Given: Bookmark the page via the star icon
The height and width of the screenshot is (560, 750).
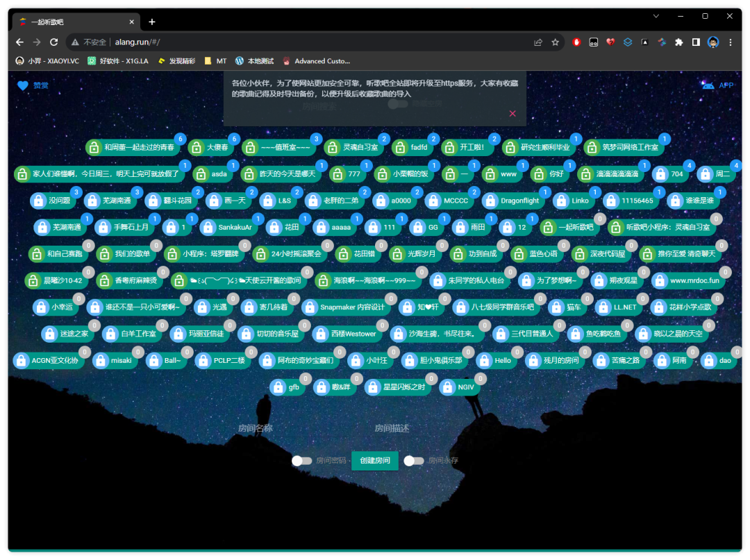Looking at the screenshot, I should (556, 42).
